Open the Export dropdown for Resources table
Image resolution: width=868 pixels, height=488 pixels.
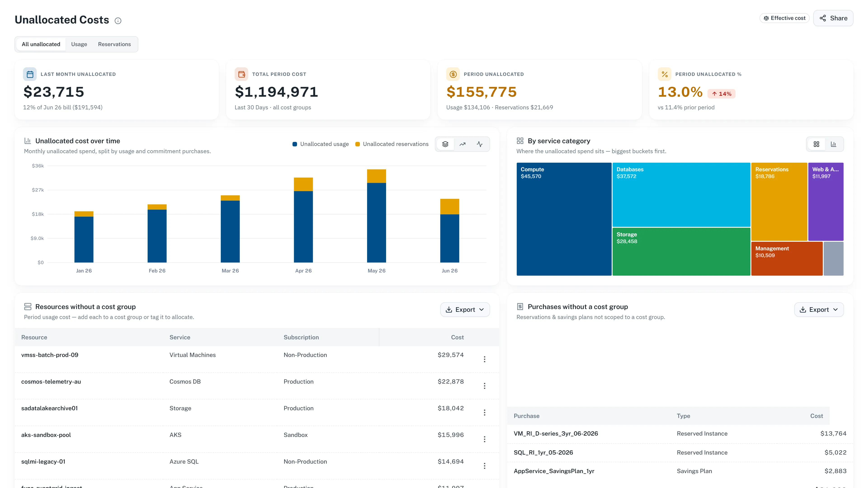pyautogui.click(x=465, y=310)
